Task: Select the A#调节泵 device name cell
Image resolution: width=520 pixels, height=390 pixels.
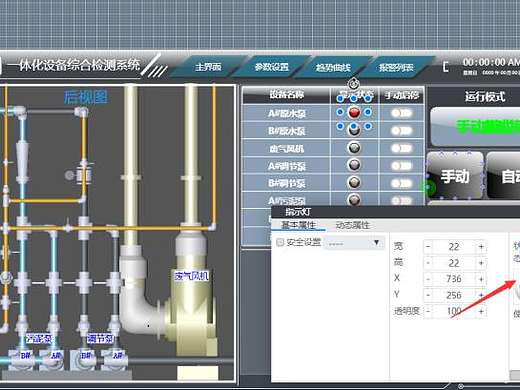Action: coord(287,166)
